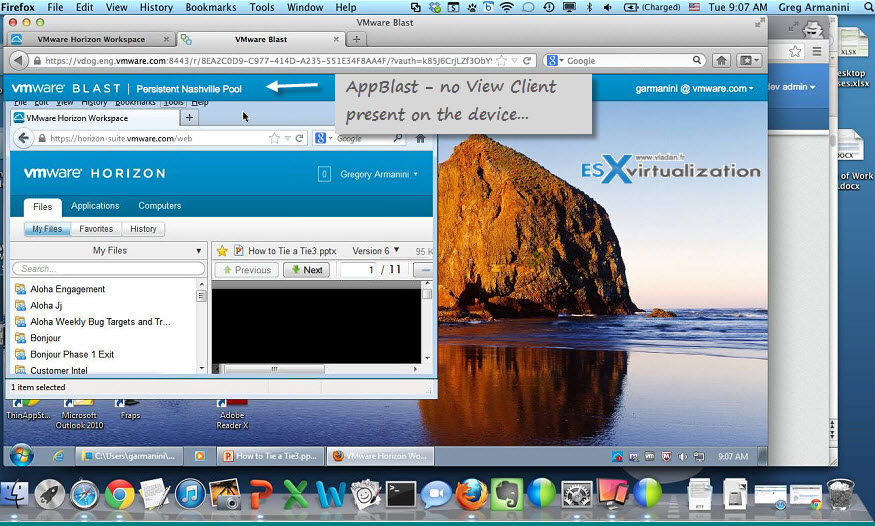Select the My Files view button
The width and height of the screenshot is (875, 526).
47,229
